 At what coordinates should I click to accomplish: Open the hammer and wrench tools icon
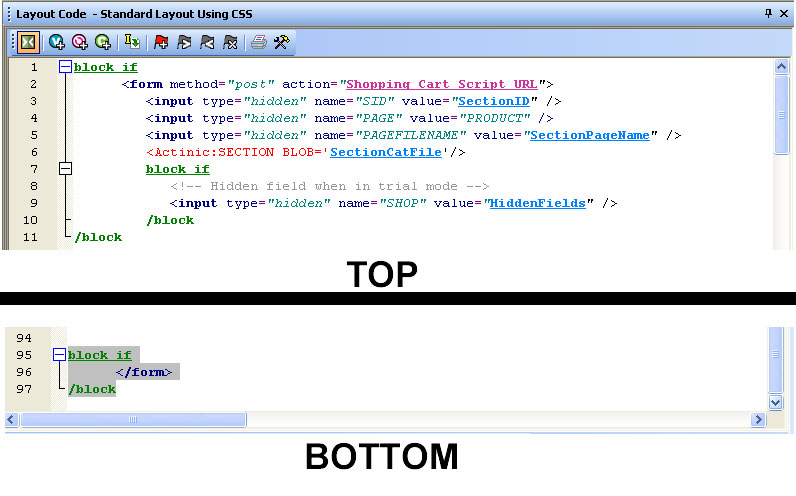coord(282,42)
